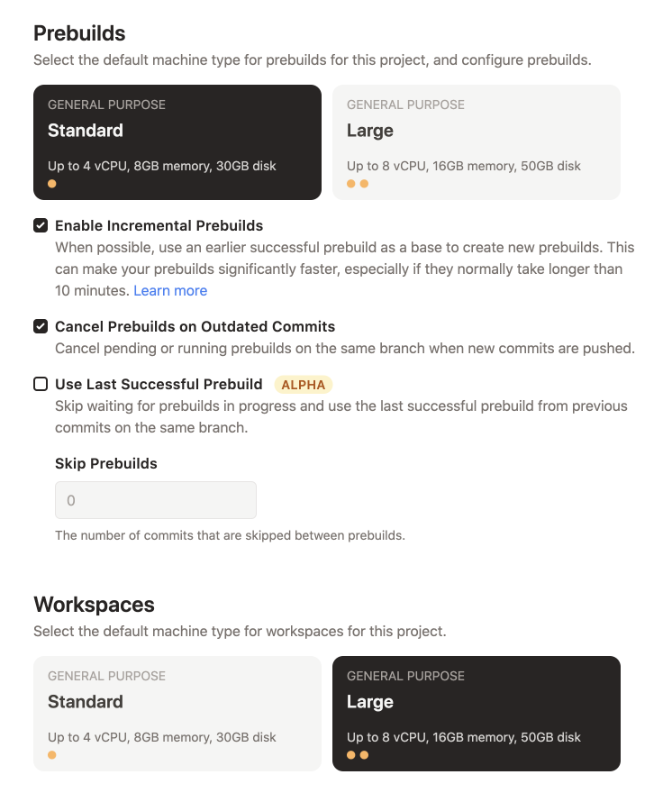672x811 pixels.
Task: Click inside the Skip Prebuilds input field
Action: [x=155, y=499]
